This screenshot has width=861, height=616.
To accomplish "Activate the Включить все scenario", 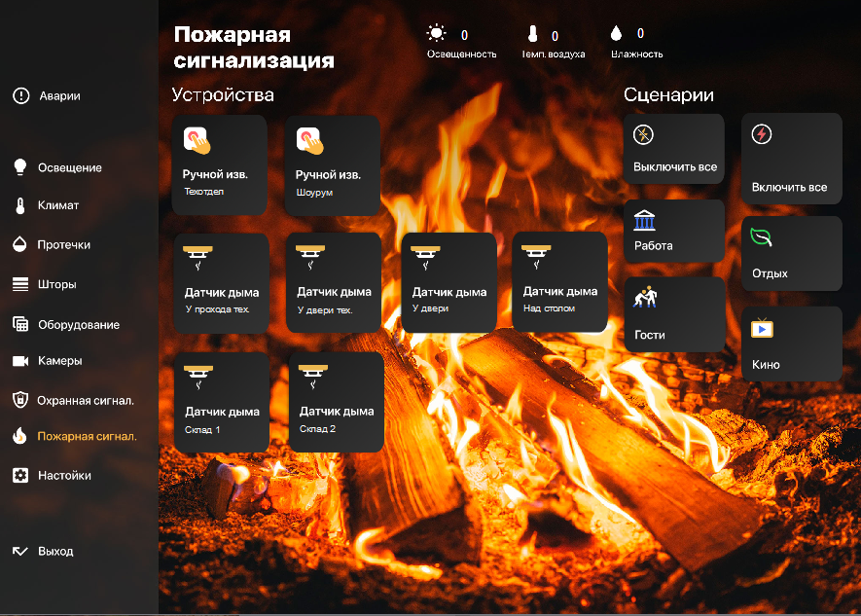I will point(791,159).
